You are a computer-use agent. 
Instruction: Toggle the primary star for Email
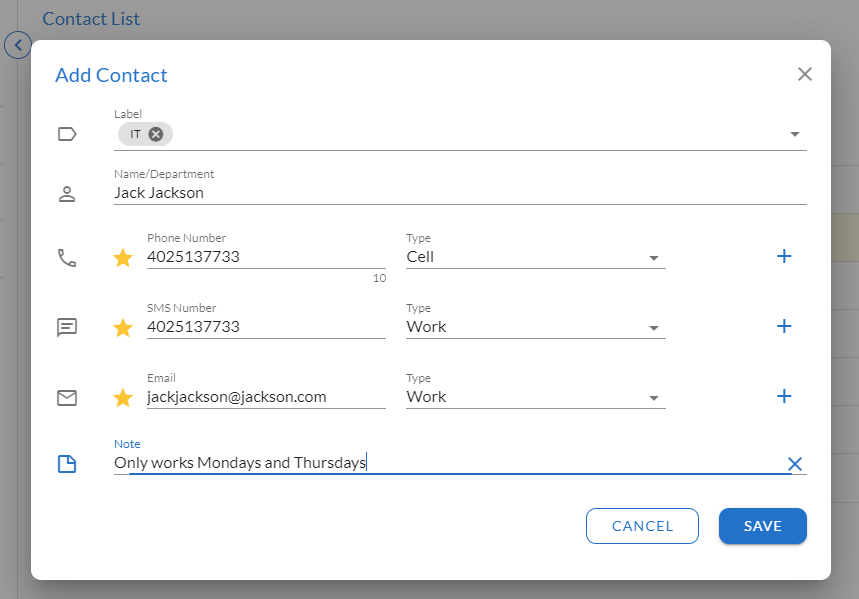(123, 398)
